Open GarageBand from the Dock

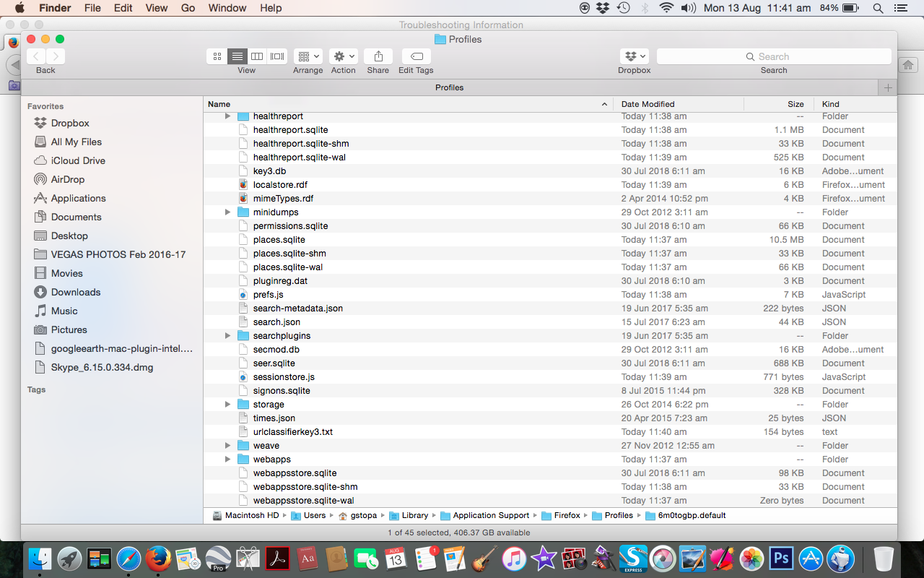tap(484, 558)
